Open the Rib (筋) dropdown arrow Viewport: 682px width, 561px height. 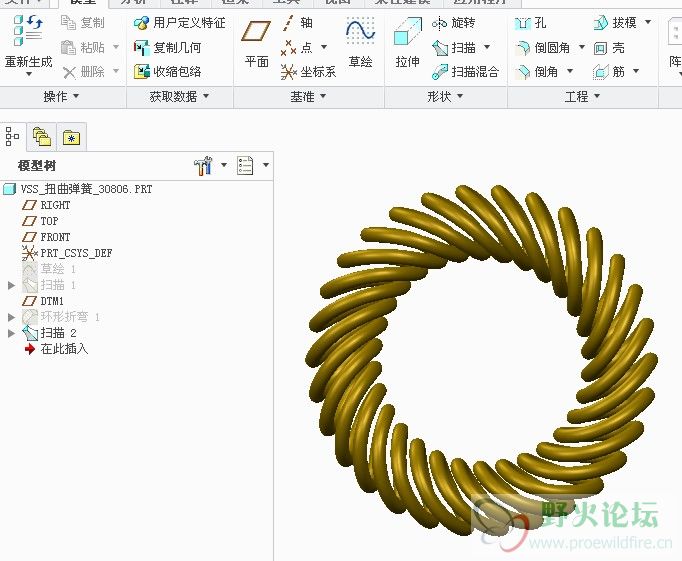[636, 71]
